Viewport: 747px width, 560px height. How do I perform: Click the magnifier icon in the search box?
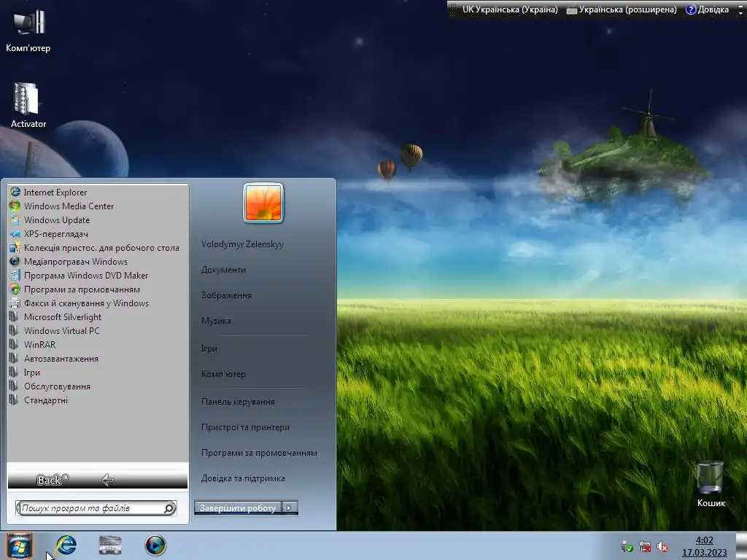[169, 508]
